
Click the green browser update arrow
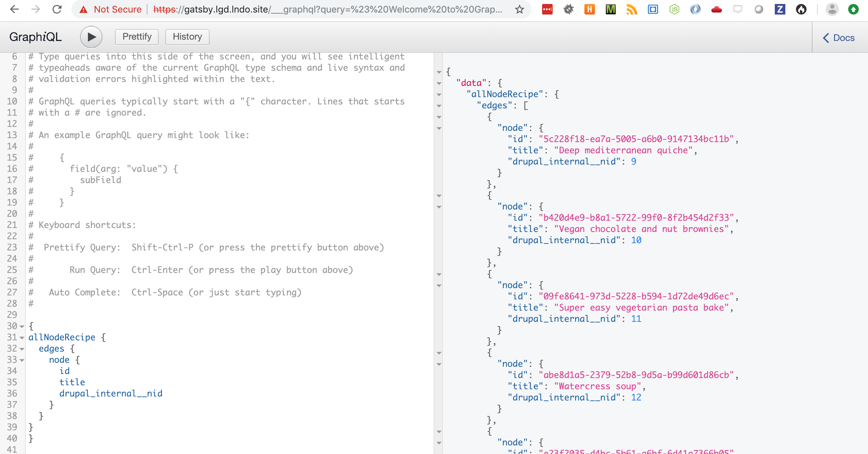click(x=853, y=10)
